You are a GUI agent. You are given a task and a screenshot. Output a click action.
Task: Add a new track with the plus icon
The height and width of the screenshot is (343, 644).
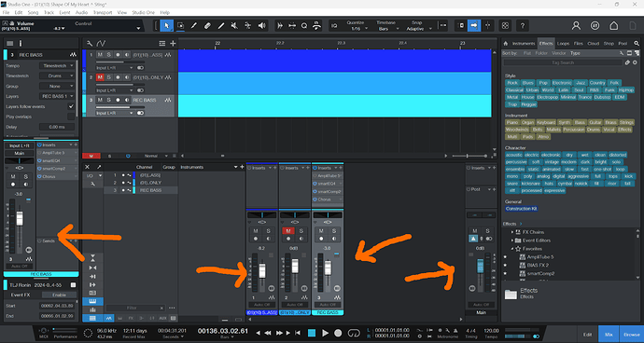pyautogui.click(x=173, y=43)
